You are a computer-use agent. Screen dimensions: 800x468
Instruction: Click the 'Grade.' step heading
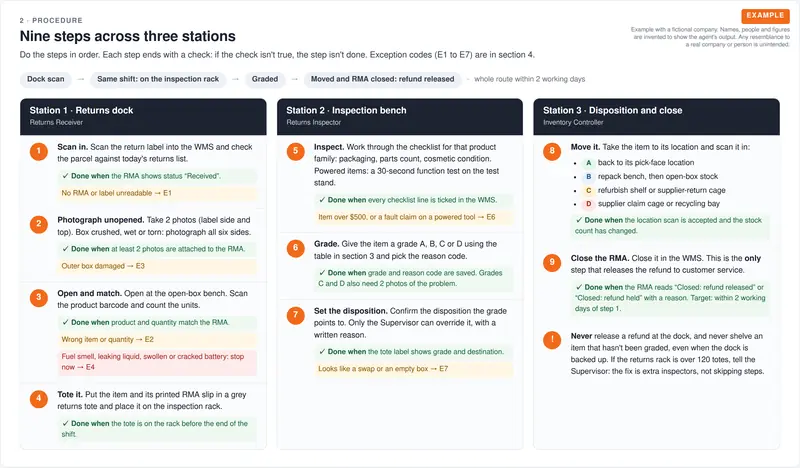327,244
